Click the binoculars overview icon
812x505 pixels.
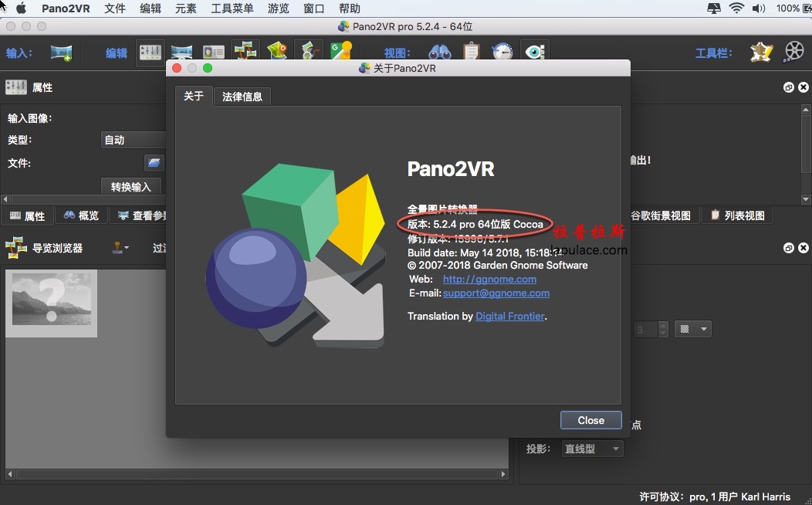coord(440,53)
